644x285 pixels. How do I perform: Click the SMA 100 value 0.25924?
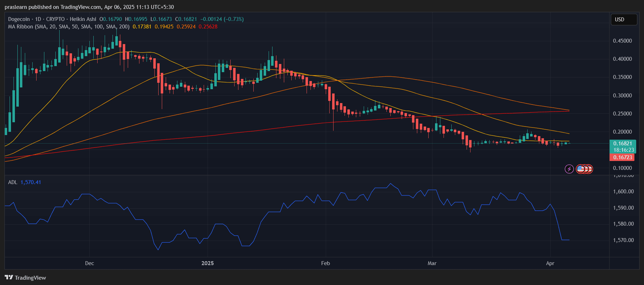[186, 27]
